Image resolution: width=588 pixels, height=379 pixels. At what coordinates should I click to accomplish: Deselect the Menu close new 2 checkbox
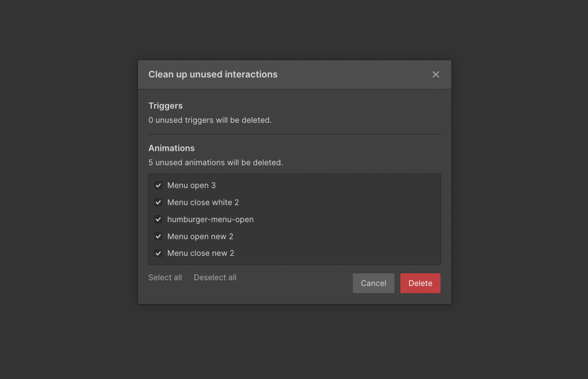pos(158,253)
